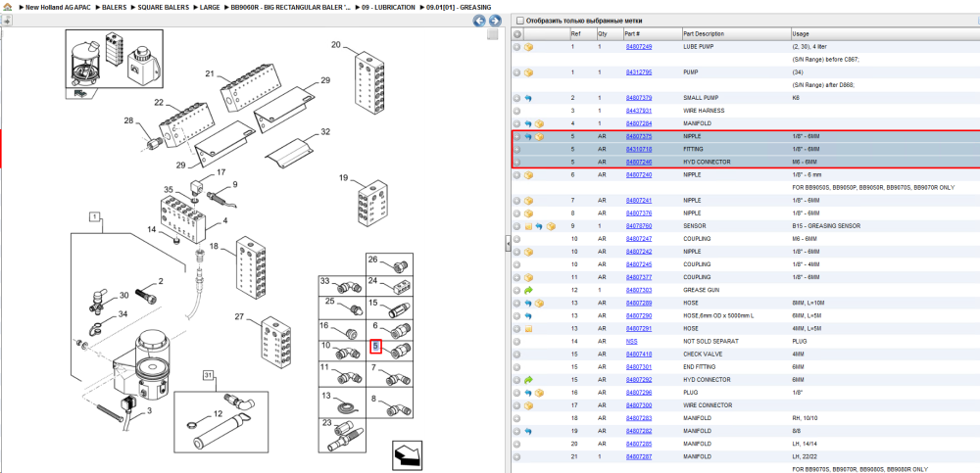The height and width of the screenshot is (473, 980).
Task: Click the 'NOT SOLD SEPARAT' description text
Action: [709, 341]
